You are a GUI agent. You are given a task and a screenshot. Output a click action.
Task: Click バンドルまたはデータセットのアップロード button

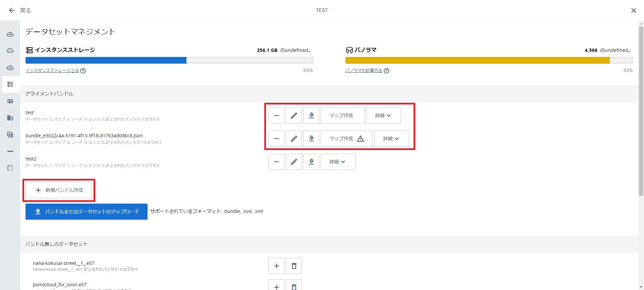tap(87, 212)
